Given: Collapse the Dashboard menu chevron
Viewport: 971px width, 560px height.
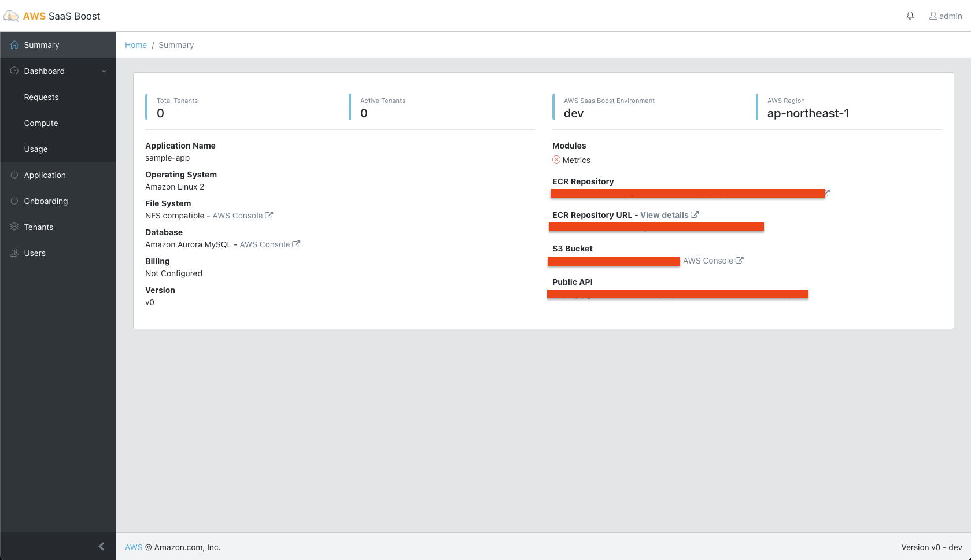Looking at the screenshot, I should pyautogui.click(x=104, y=71).
